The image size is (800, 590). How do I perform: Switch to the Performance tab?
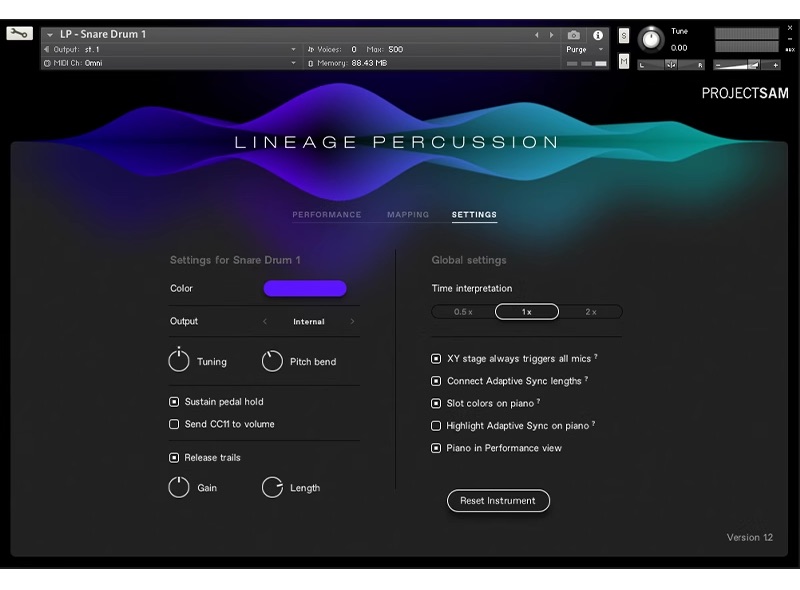pos(326,215)
